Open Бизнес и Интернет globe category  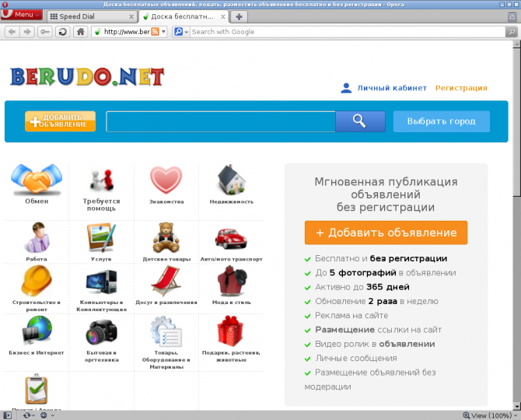37,335
